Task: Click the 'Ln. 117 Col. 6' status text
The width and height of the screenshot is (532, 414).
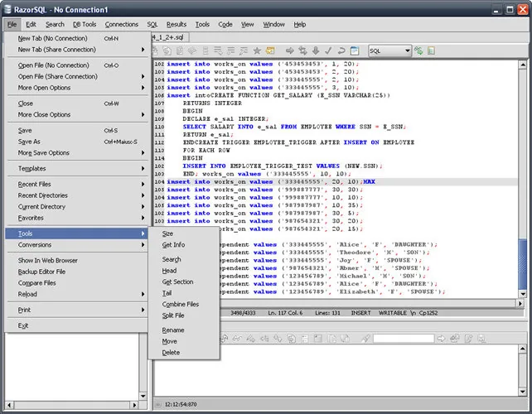Action: [285, 313]
